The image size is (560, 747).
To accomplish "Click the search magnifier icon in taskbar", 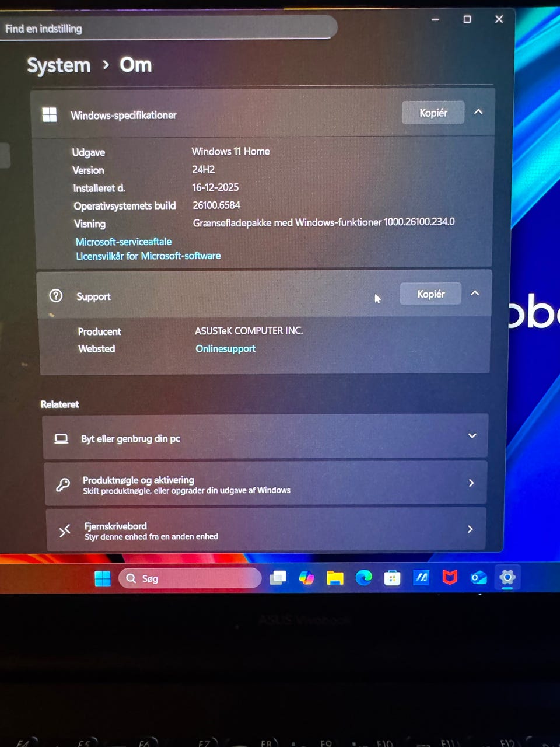I will click(x=131, y=578).
